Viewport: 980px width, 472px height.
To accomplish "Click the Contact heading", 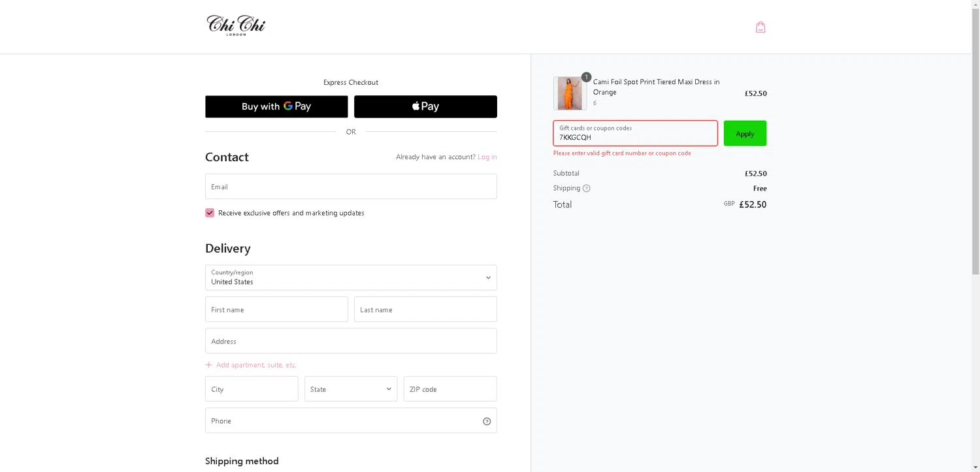I will pyautogui.click(x=227, y=157).
